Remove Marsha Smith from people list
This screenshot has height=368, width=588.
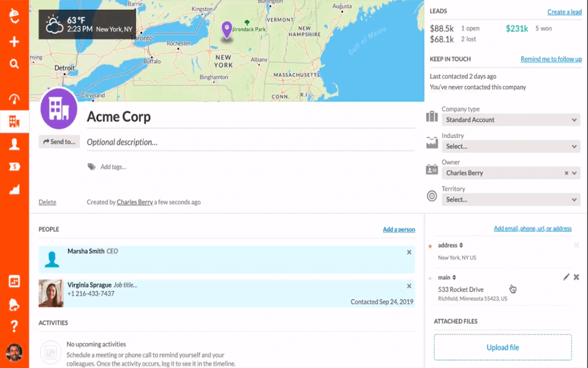409,252
